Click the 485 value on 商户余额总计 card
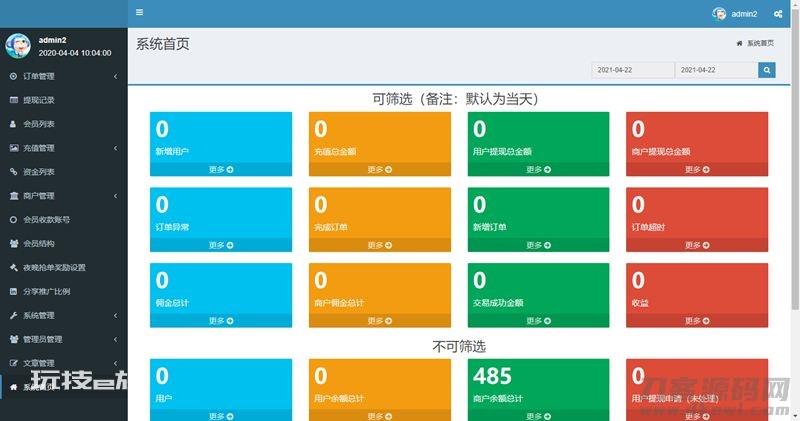Image resolution: width=800 pixels, height=421 pixels. 492,377
